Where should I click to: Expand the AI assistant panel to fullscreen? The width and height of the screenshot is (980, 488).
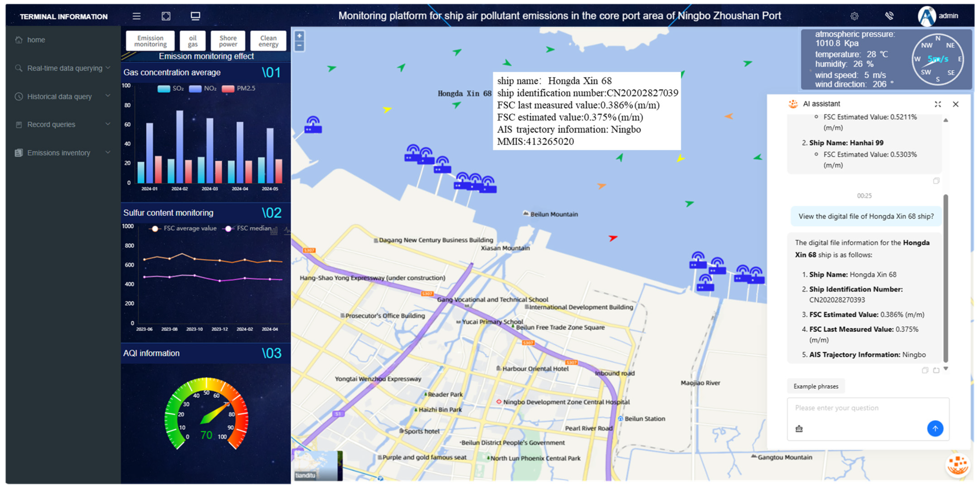[x=937, y=104]
